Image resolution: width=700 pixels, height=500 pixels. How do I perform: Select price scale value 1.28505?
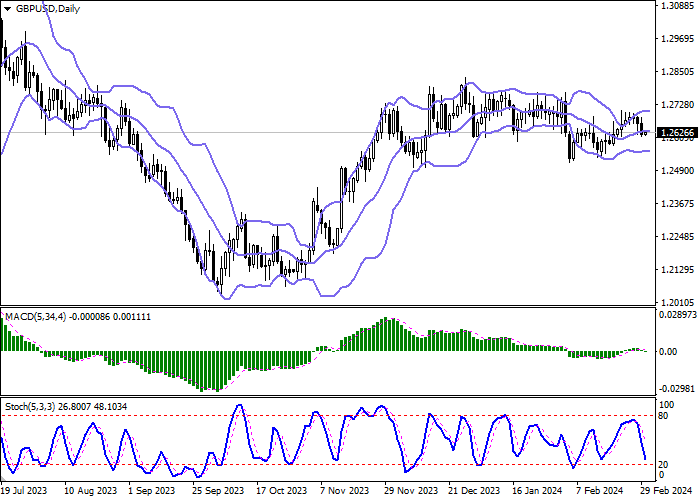tap(677, 72)
